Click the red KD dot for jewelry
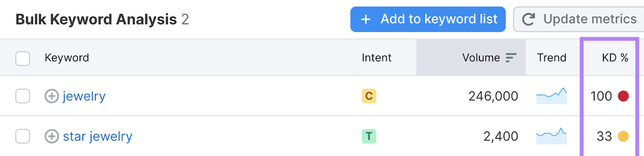644x156 pixels. point(623,96)
